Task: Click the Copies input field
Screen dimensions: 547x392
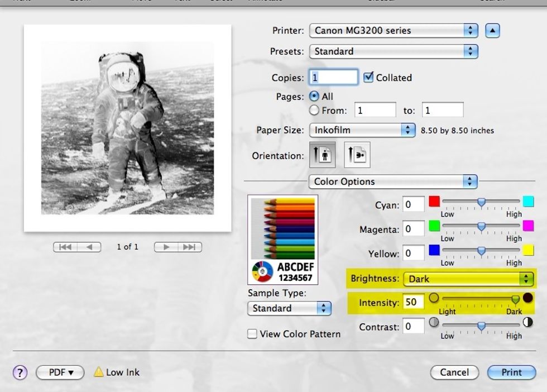Action: coord(333,78)
